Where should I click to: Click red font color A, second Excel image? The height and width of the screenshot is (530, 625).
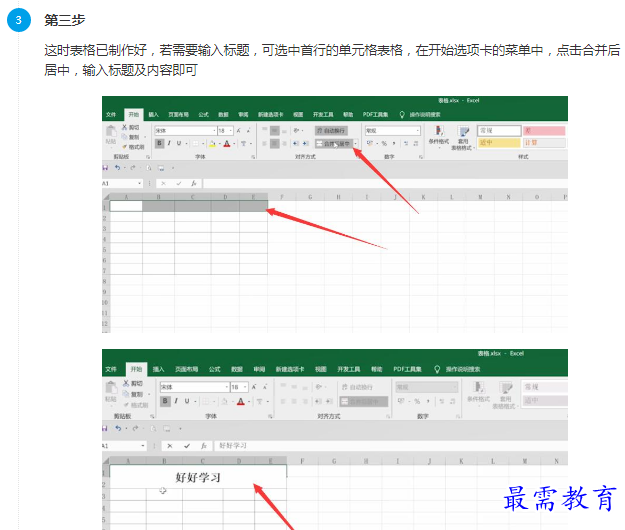[241, 402]
